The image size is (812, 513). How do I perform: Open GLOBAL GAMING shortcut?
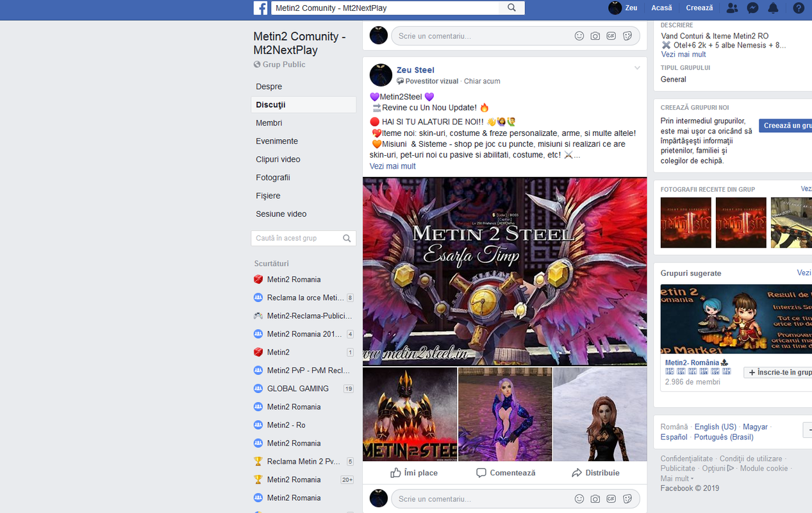click(303, 389)
